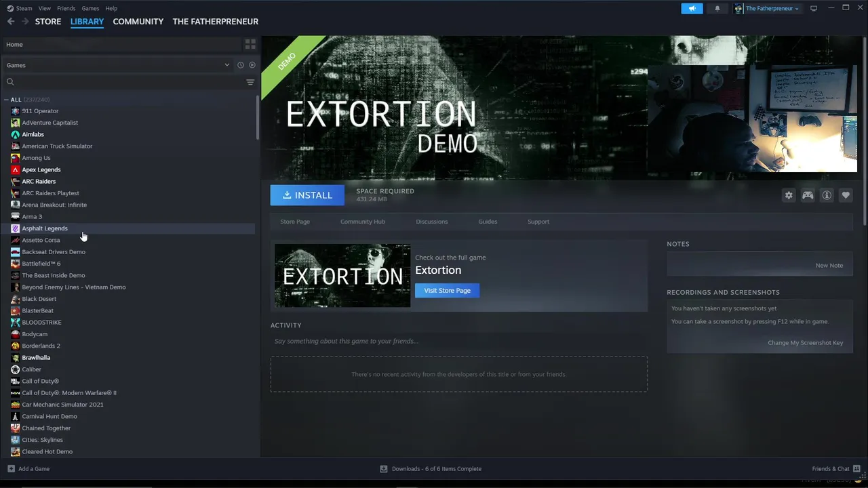Select American Truck Simulator

(x=127, y=146)
